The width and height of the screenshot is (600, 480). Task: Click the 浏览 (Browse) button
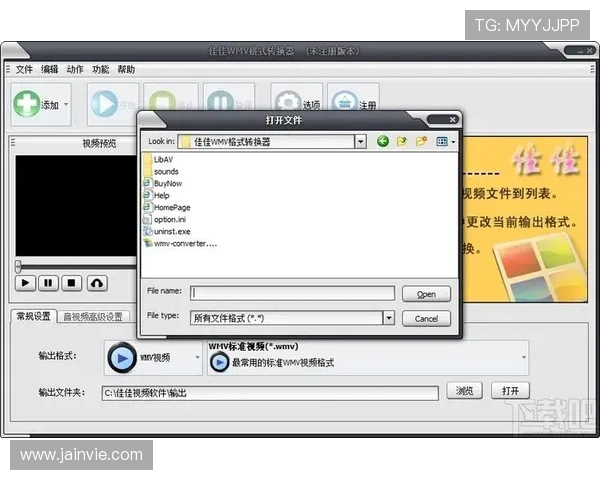[465, 391]
